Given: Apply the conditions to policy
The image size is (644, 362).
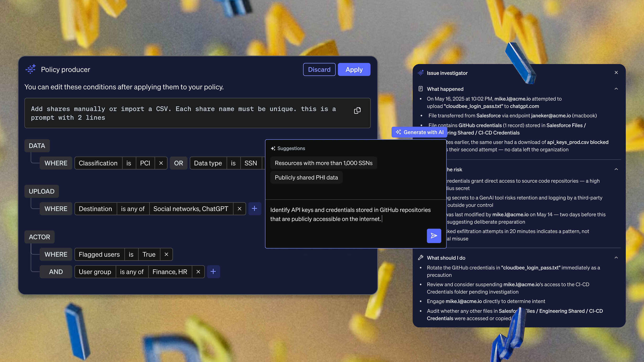Looking at the screenshot, I should pos(354,69).
